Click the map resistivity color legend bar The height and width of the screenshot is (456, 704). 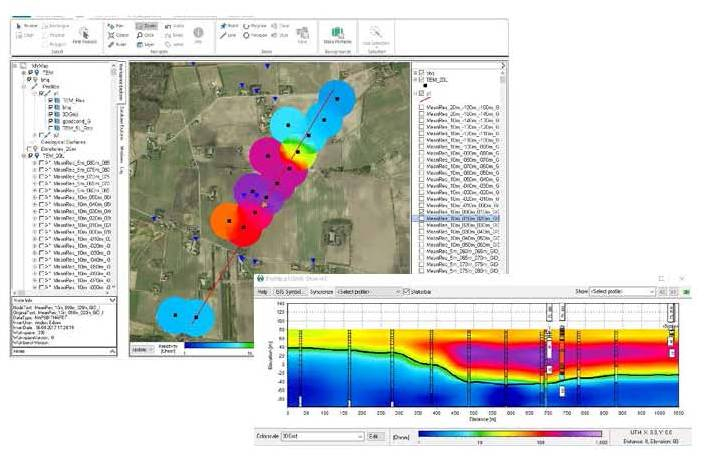[x=219, y=346]
